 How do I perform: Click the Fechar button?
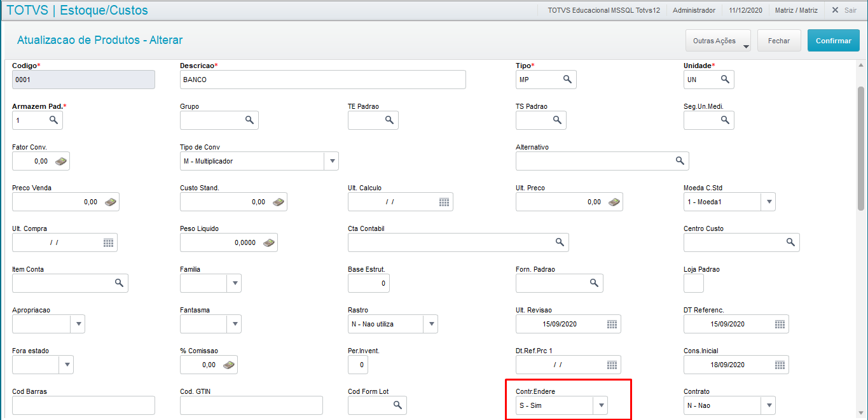click(x=779, y=41)
